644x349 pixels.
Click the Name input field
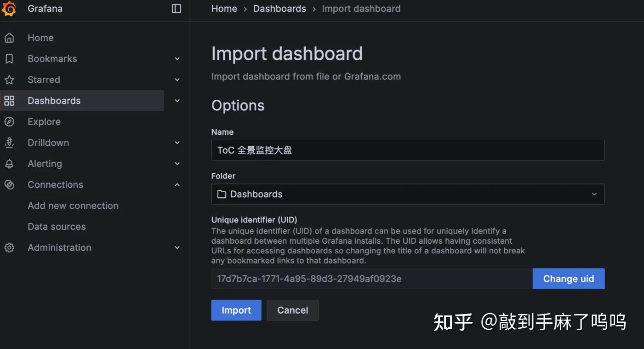(x=408, y=150)
